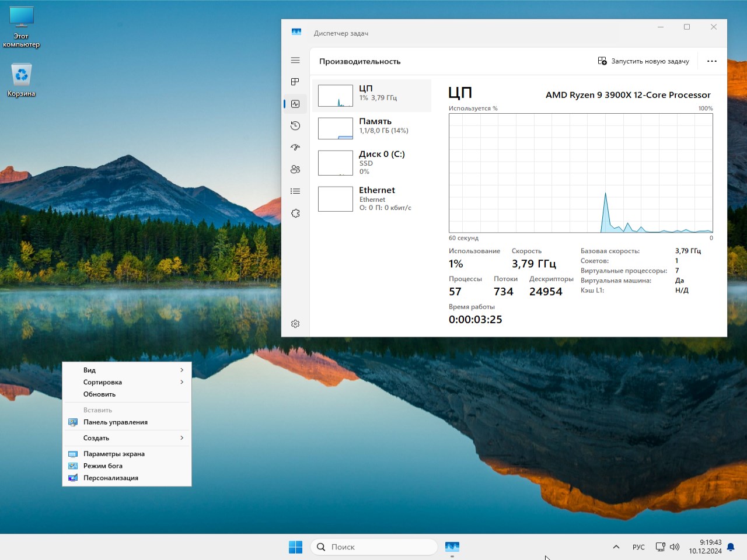747x560 pixels.
Task: Open the notification bell icon
Action: point(731,547)
